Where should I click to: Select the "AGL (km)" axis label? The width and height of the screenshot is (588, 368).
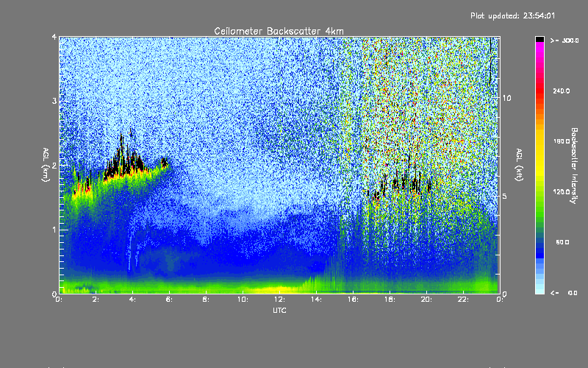[46, 165]
